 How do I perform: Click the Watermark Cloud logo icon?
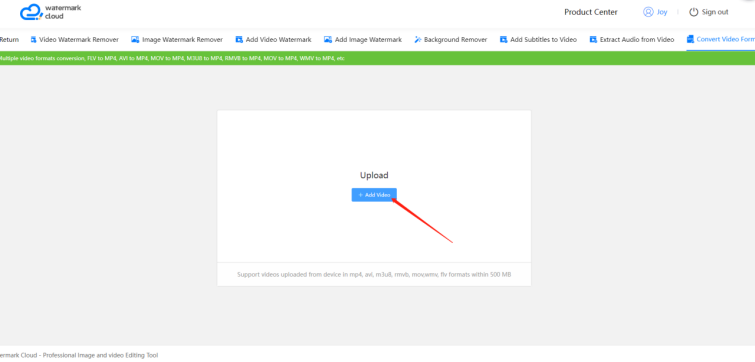(31, 13)
